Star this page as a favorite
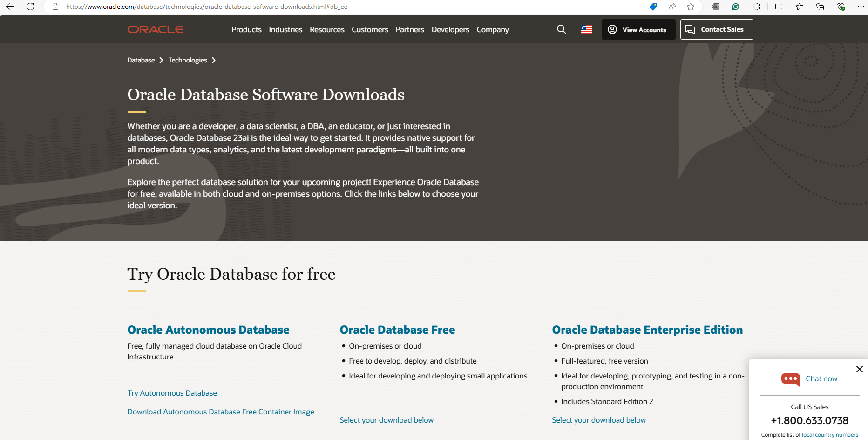The width and height of the screenshot is (868, 440). 691,7
